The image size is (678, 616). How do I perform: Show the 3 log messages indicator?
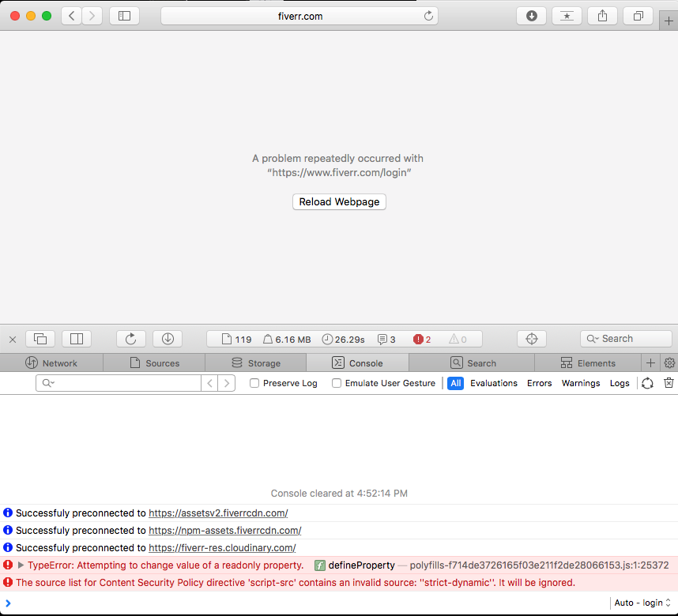tap(386, 340)
